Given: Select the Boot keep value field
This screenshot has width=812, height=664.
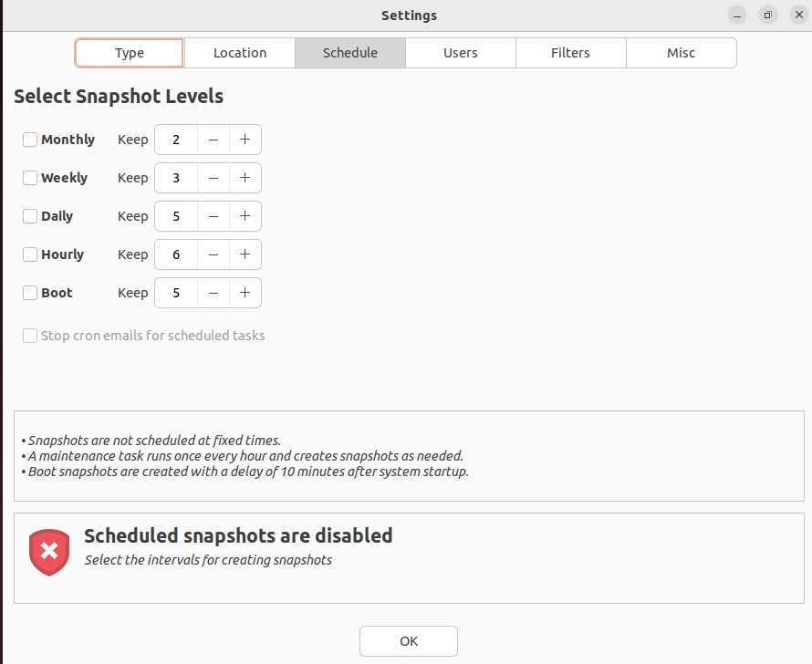Looking at the screenshot, I should (176, 293).
